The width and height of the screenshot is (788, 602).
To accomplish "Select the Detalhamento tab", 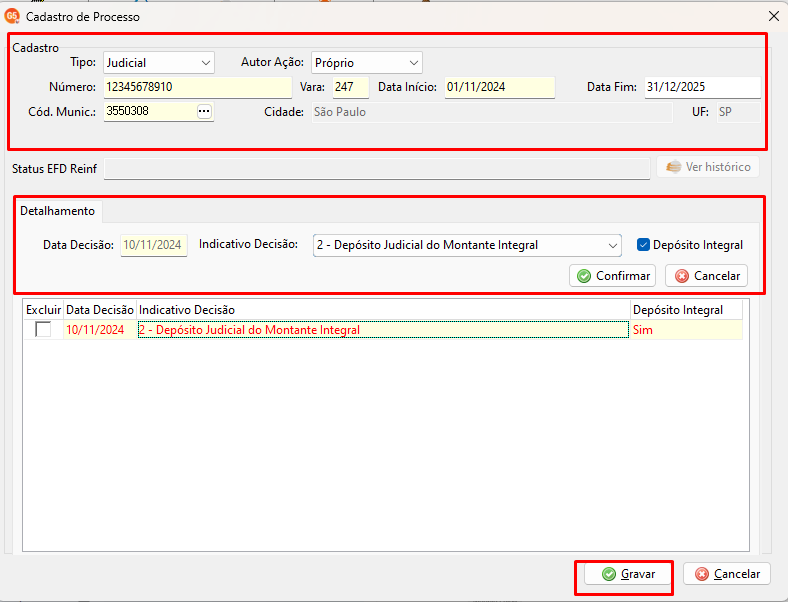I will click(x=57, y=211).
